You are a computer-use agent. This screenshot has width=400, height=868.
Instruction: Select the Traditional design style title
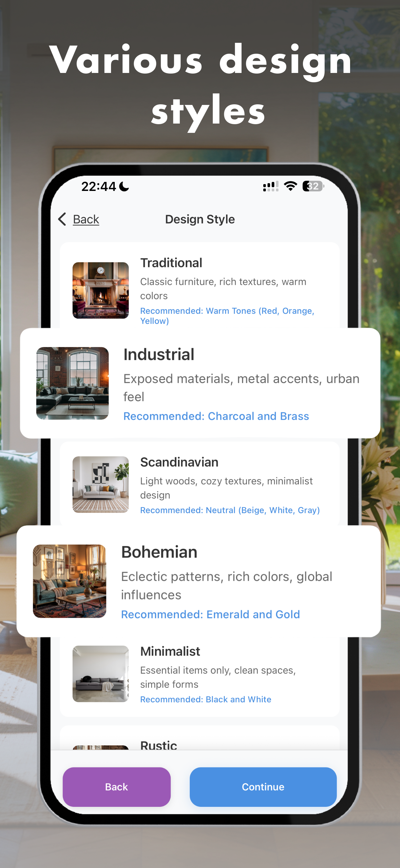171,263
